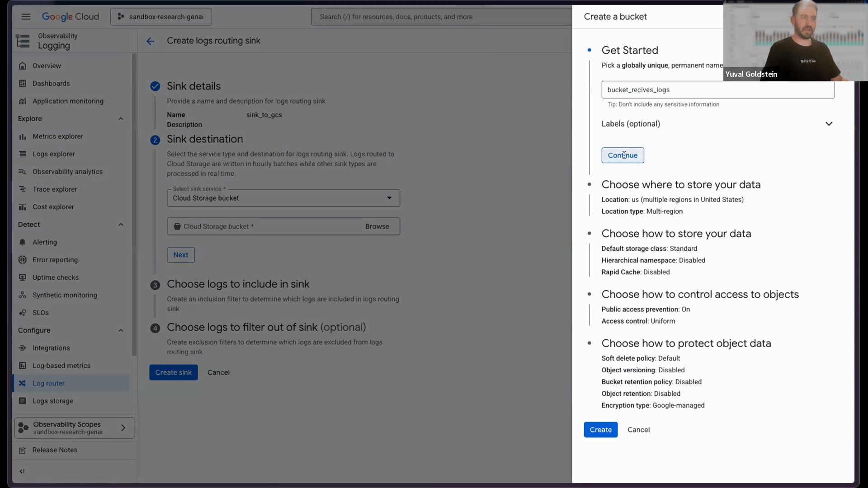Expand Labels (optional) chevron
The height and width of the screenshot is (488, 868).
point(829,124)
